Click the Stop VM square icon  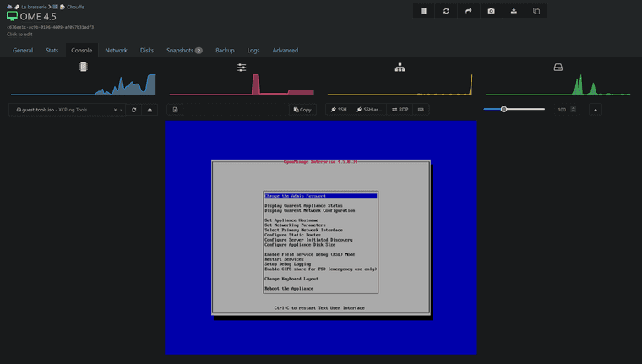(423, 11)
